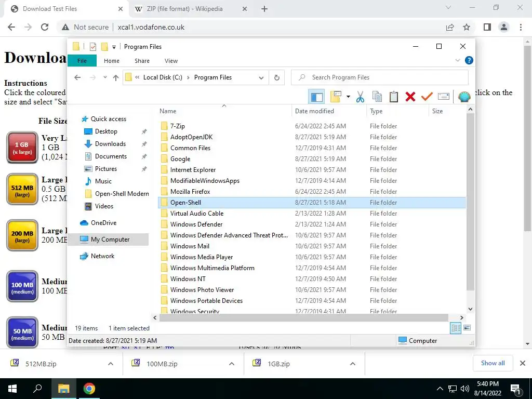Click the Chrome icon in taskbar
Viewport: 532px width, 399px height.
(89, 389)
